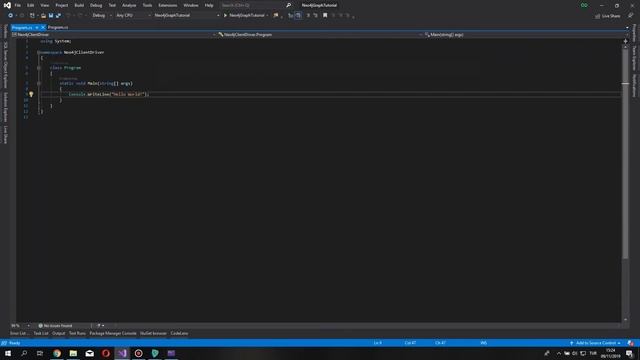
Task: Click the Save All icon in the toolbar
Action: click(58, 16)
